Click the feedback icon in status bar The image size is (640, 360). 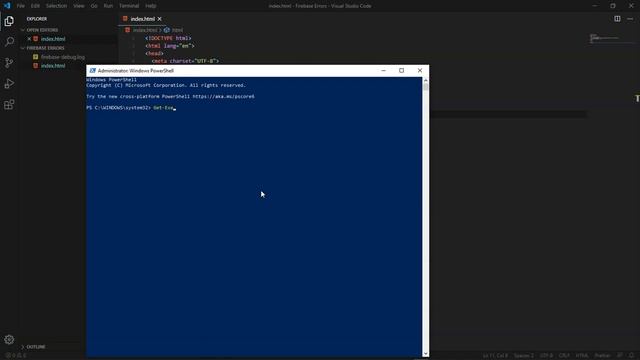pyautogui.click(x=620, y=356)
